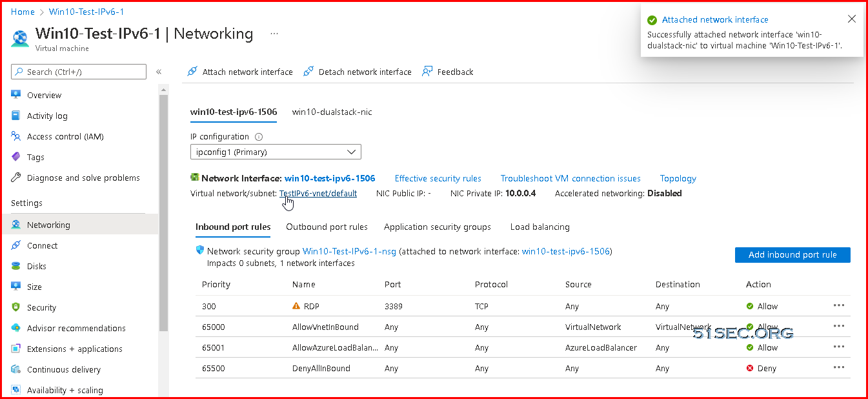This screenshot has width=868, height=399.
Task: Click the Security shield icon
Action: (x=16, y=307)
